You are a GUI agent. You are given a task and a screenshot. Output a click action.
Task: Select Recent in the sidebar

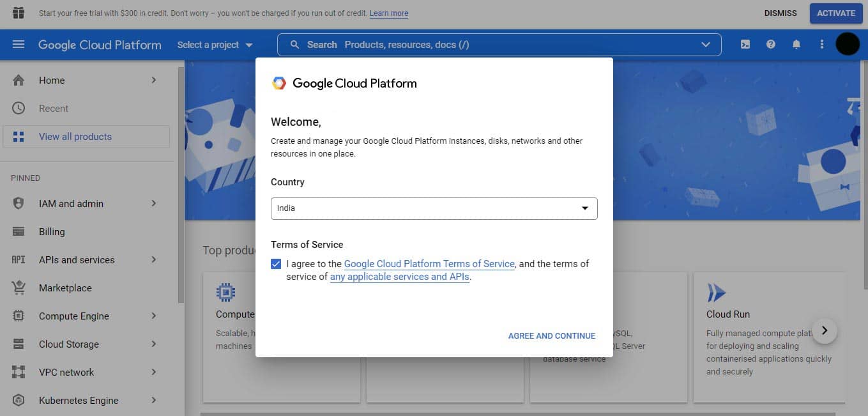point(86,109)
